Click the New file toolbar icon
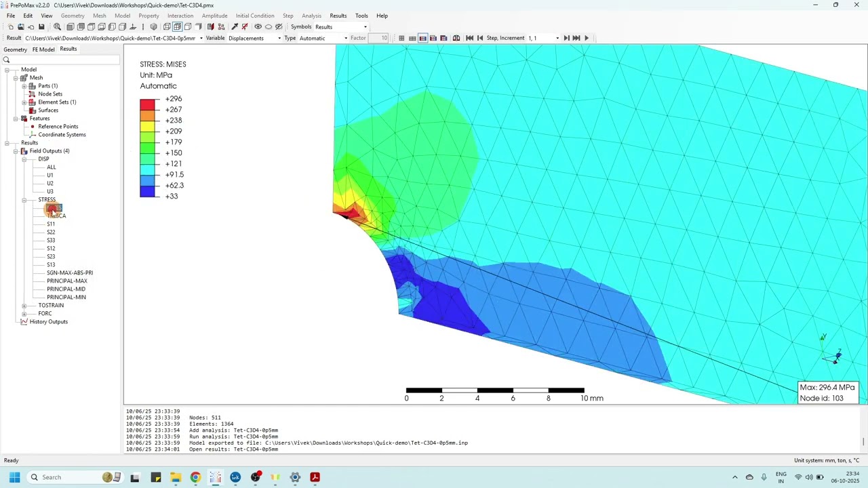The width and height of the screenshot is (868, 488). point(10,27)
